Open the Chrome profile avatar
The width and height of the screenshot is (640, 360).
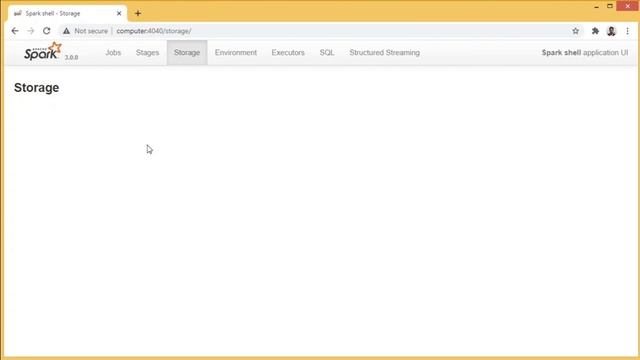pyautogui.click(x=611, y=31)
